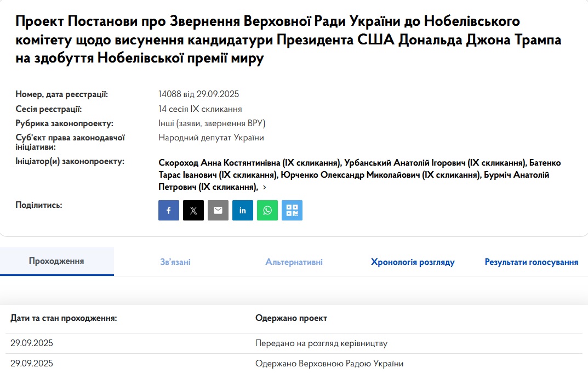This screenshot has width=588, height=379.
Task: Open the Результати голосування tab
Action: (531, 262)
